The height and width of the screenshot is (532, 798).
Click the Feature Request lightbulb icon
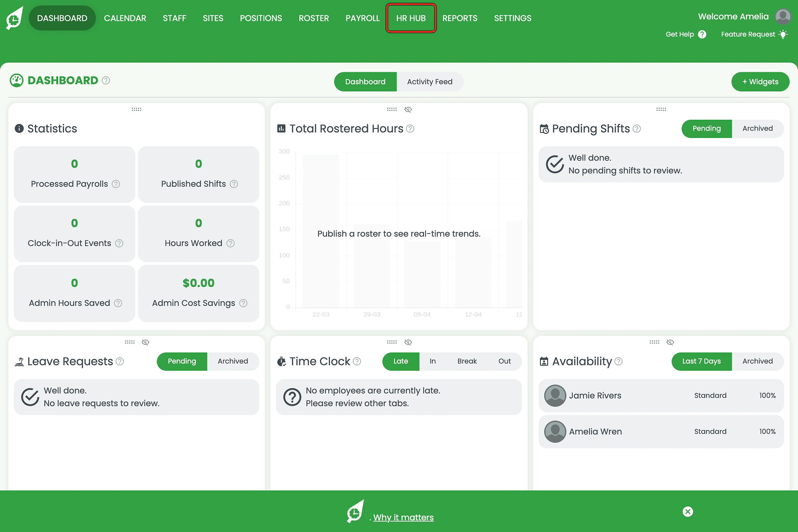[x=783, y=34]
